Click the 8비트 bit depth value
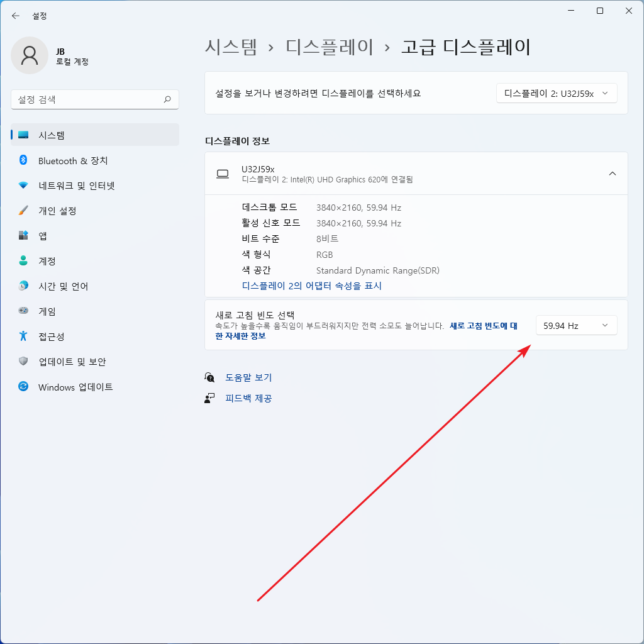644x644 pixels. coord(327,238)
